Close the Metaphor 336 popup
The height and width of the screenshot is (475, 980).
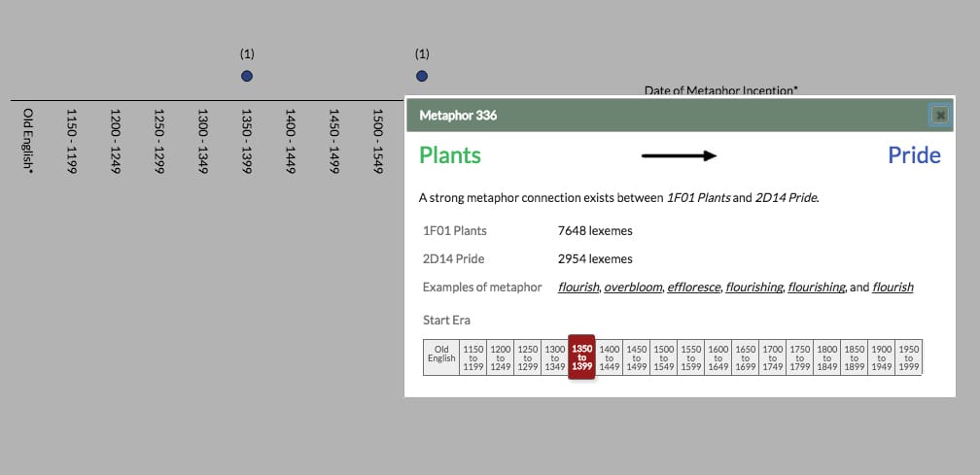tap(939, 115)
